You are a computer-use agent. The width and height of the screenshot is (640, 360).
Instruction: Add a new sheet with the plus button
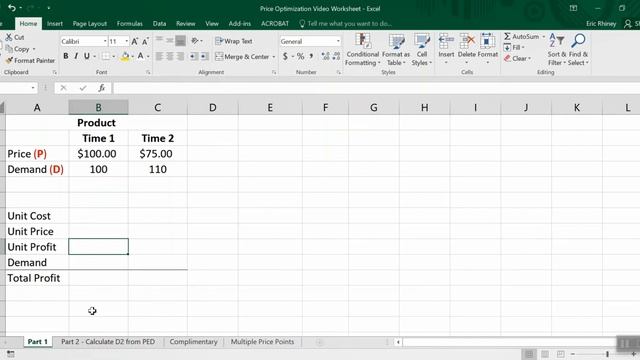(319, 342)
